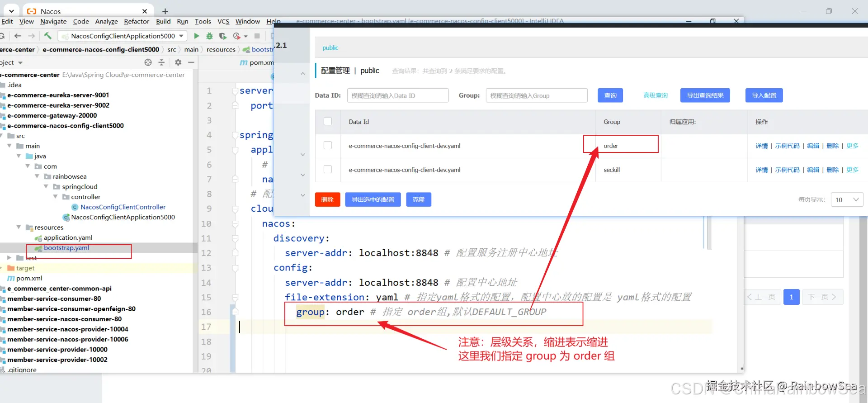Tick the checkbox for the seckill group row

pyautogui.click(x=328, y=169)
